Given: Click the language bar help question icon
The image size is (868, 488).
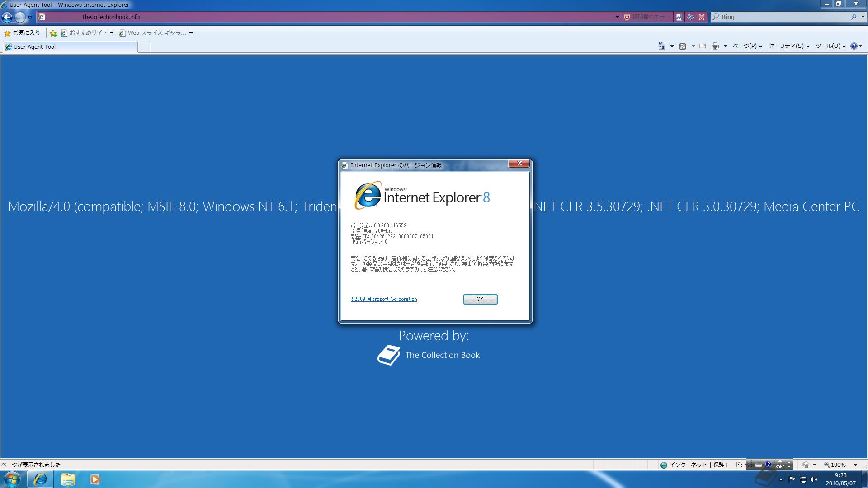Looking at the screenshot, I should tap(768, 465).
